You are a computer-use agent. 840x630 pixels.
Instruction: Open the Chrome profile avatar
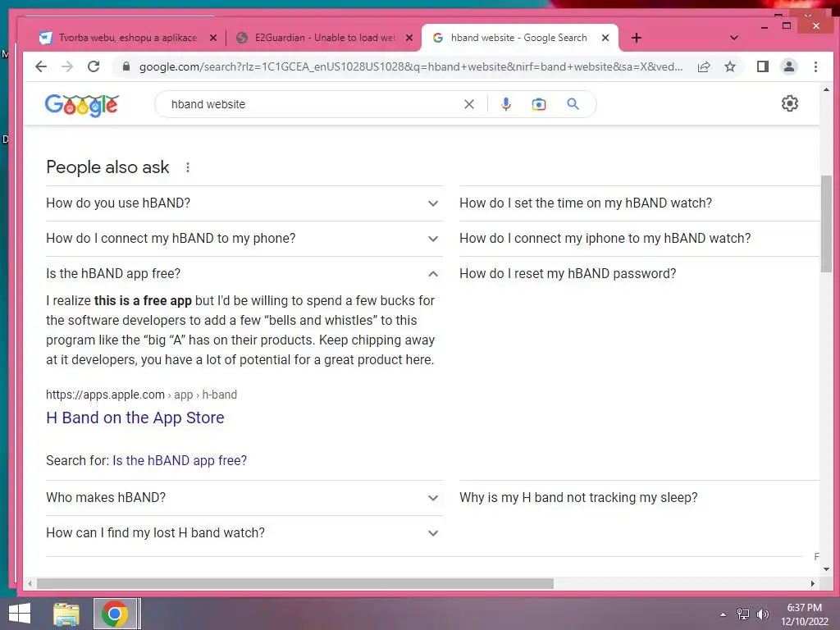(x=788, y=66)
